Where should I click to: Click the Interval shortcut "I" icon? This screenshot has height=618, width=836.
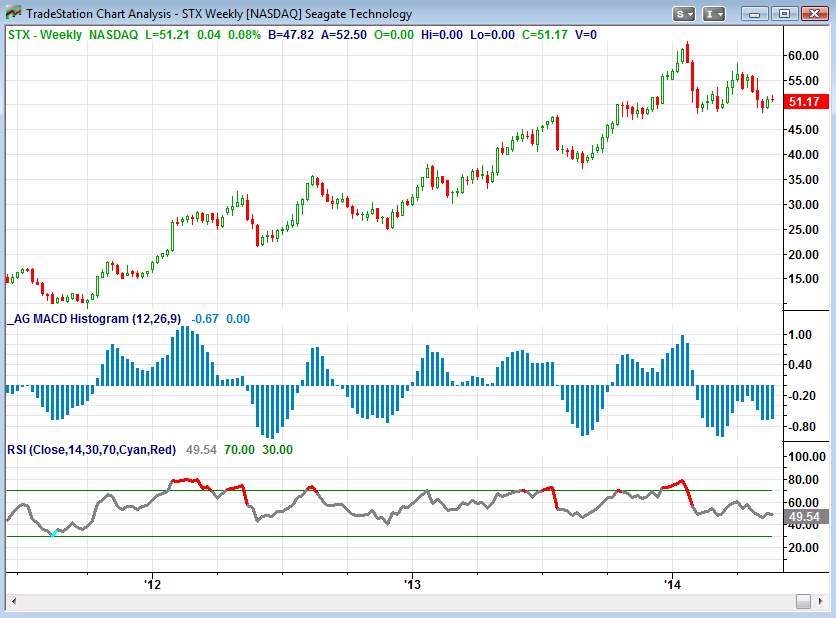(709, 14)
